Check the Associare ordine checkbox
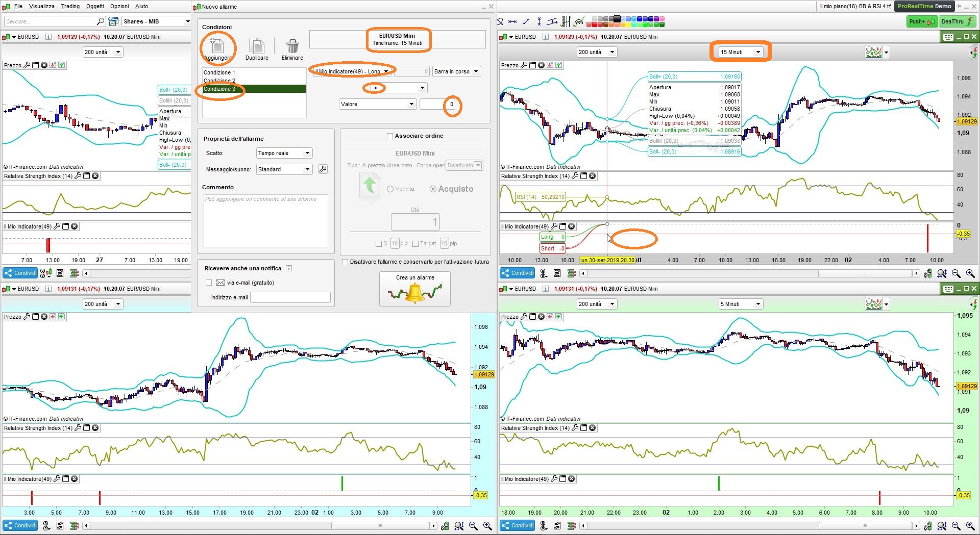 pos(390,136)
